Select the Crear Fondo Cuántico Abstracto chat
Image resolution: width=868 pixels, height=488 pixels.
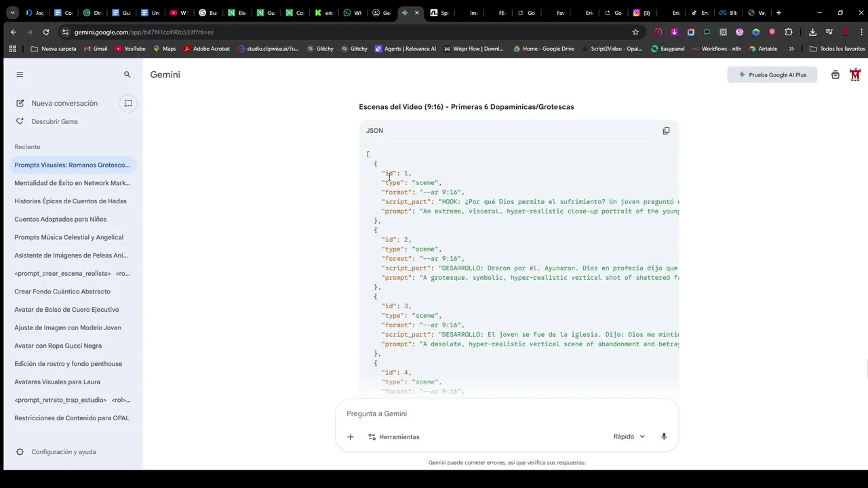tap(62, 291)
